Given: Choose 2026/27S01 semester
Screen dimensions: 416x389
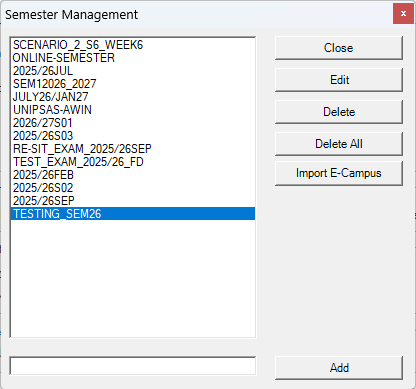Looking at the screenshot, I should coord(133,123).
